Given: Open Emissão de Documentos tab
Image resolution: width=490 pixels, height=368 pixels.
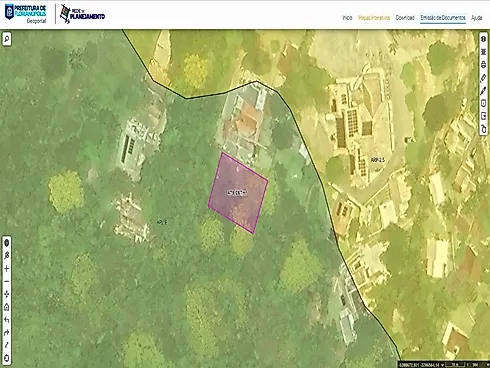Looking at the screenshot, I should 443,18.
